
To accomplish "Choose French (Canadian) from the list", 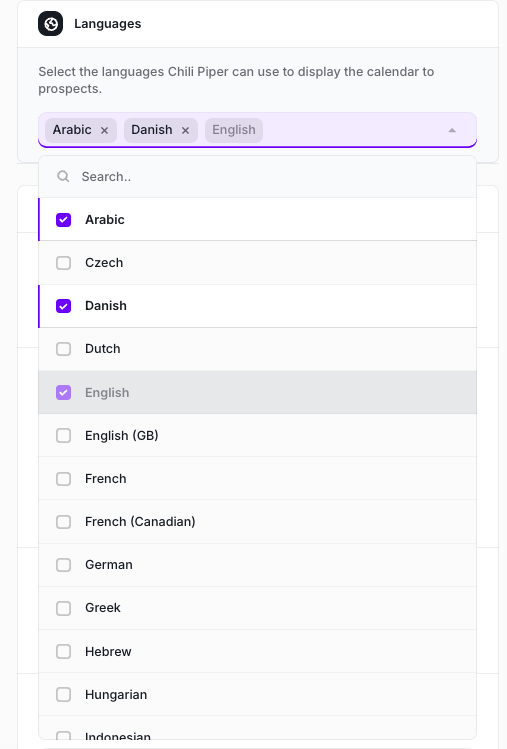I will 258,522.
